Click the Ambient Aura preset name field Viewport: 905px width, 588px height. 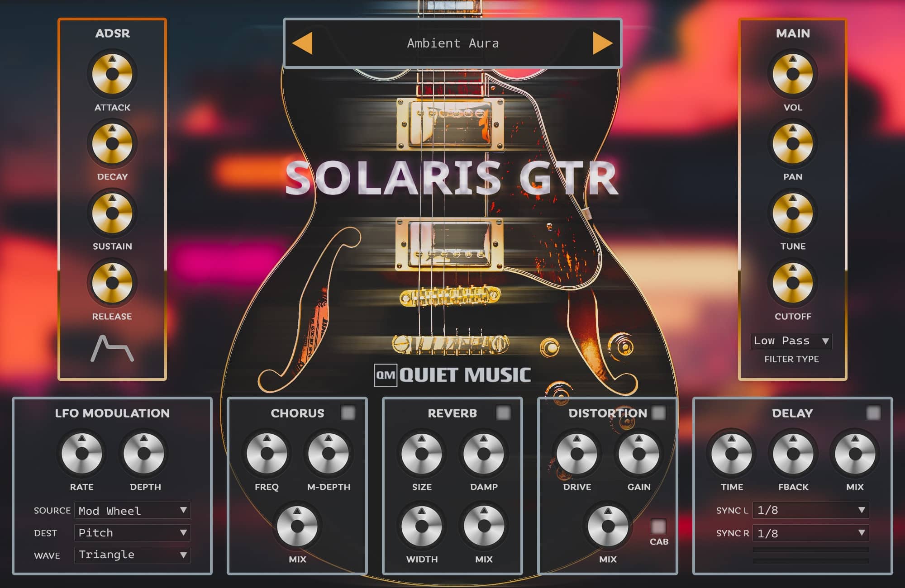[452, 43]
